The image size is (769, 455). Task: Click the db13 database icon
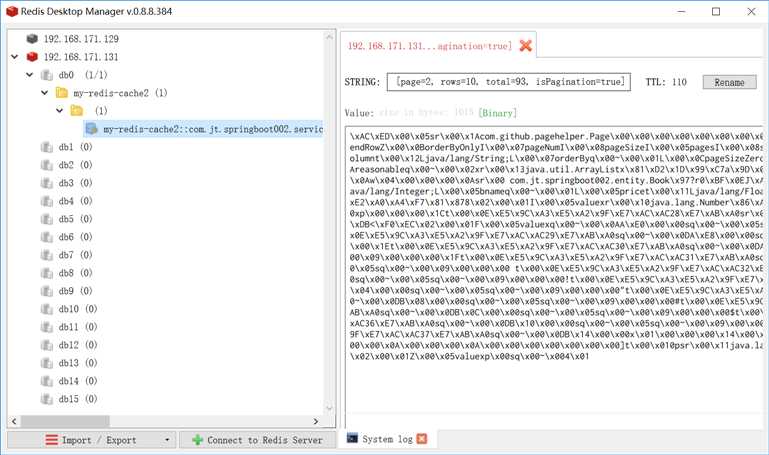(47, 363)
